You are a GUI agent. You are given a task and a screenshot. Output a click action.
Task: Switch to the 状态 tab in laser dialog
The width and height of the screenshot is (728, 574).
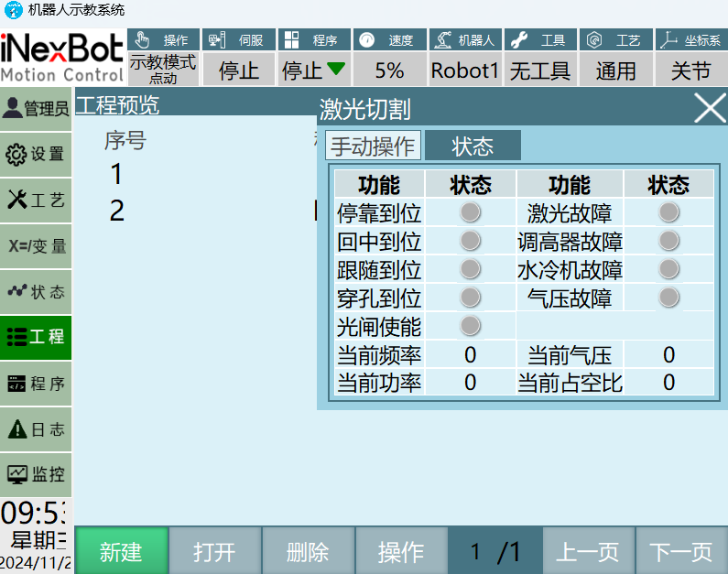[473, 146]
